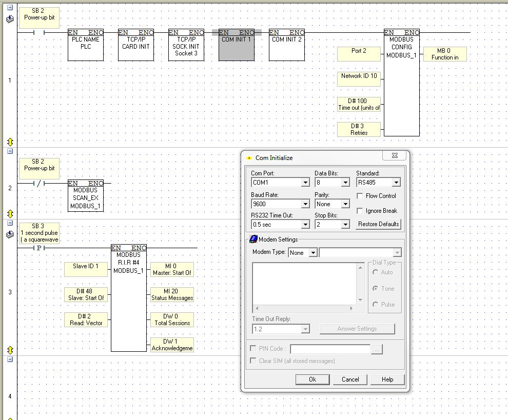Click the 'D# 100 Time out' operand

[x=359, y=104]
